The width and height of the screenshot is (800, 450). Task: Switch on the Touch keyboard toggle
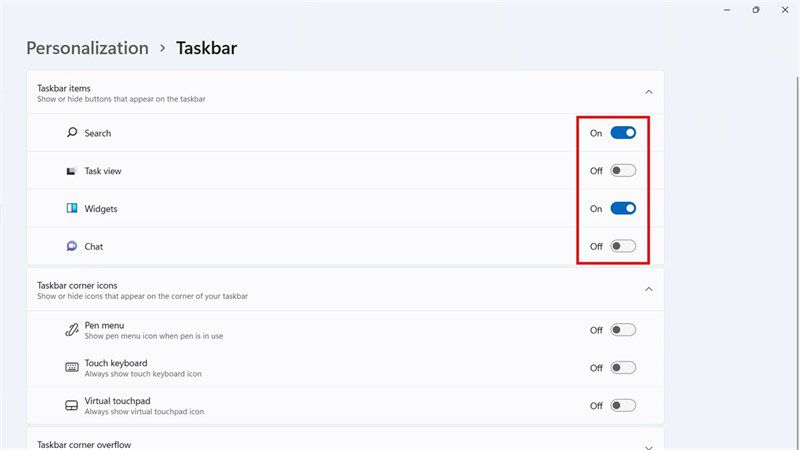(x=623, y=368)
